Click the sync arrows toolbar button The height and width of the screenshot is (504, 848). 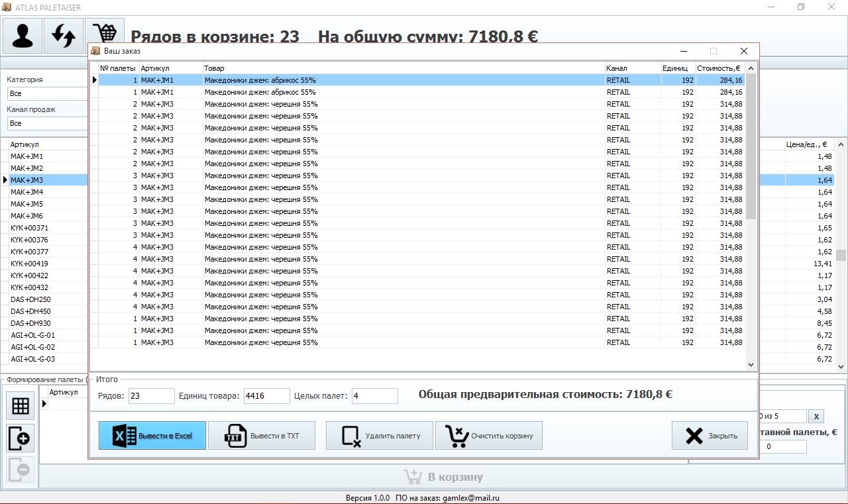pos(64,36)
